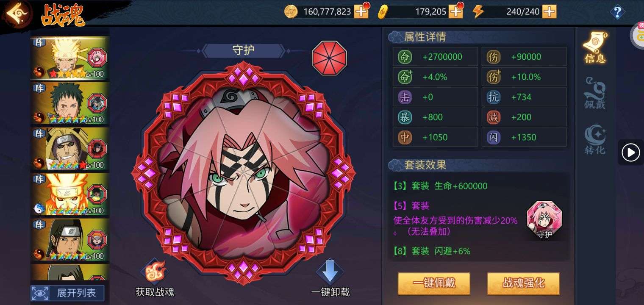Select the second hero with dark green hair

[x=70, y=103]
